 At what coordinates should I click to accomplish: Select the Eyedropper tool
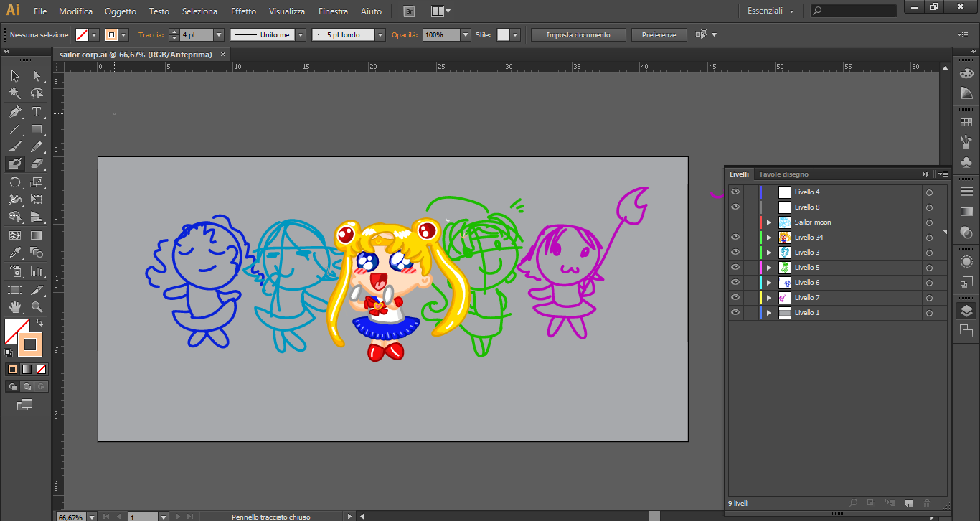click(15, 253)
